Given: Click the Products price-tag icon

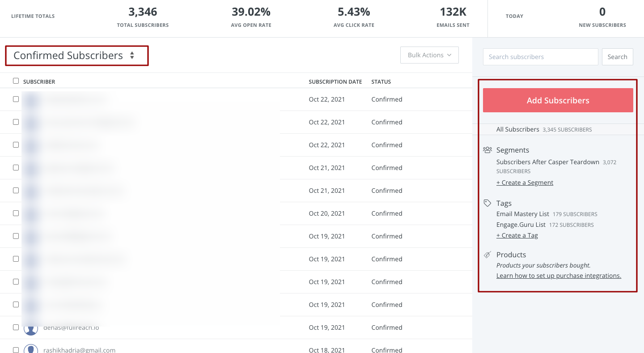Looking at the screenshot, I should 487,255.
